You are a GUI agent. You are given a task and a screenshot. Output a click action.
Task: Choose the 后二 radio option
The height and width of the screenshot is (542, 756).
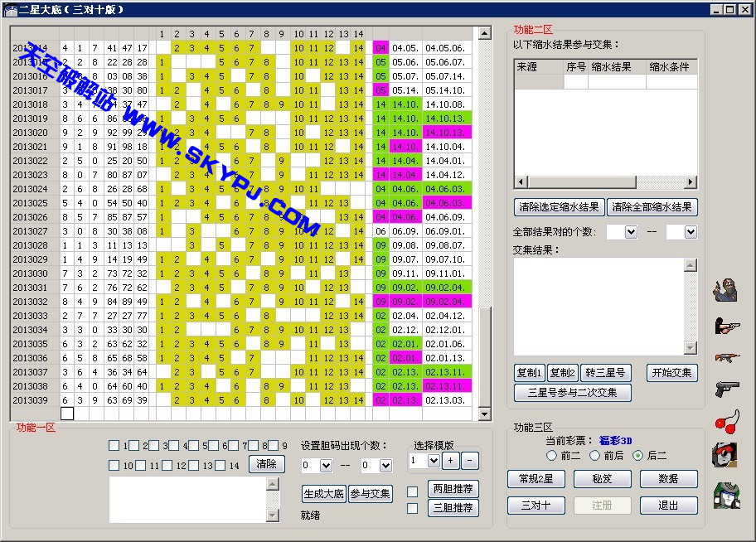point(637,456)
